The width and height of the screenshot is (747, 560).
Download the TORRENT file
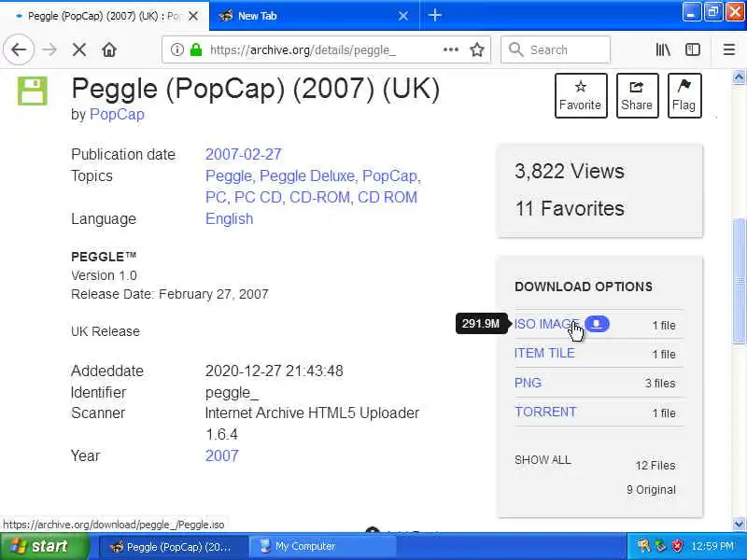point(545,412)
